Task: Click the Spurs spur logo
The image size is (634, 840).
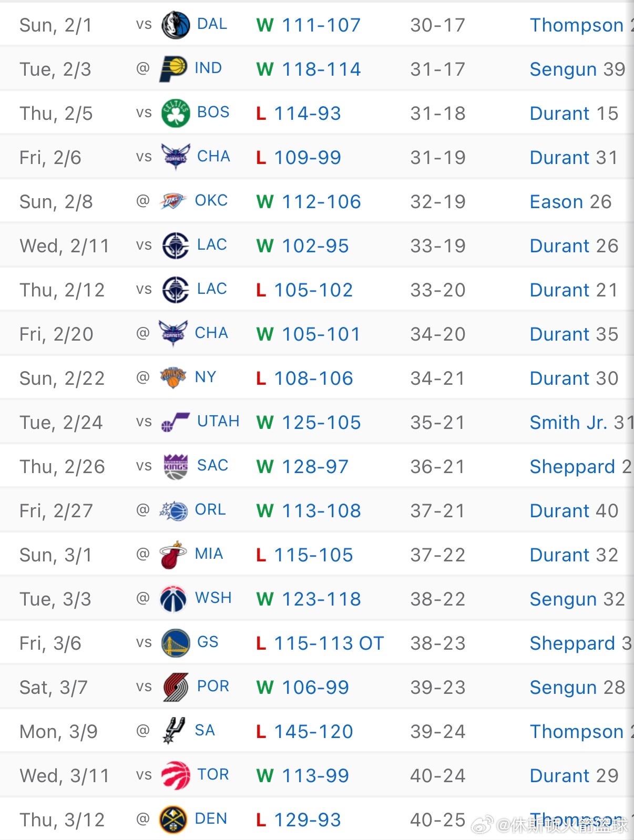Action: [173, 731]
